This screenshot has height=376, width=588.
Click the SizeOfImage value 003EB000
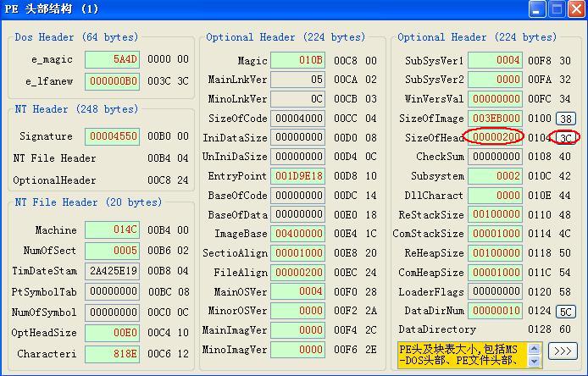[495, 119]
